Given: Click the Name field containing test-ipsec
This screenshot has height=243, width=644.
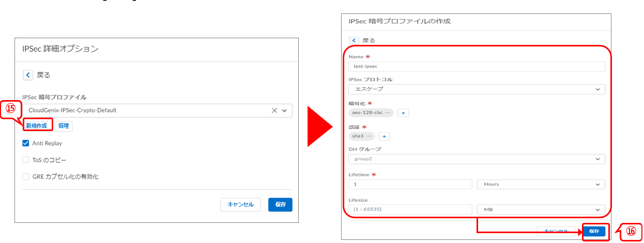Looking at the screenshot, I should coord(477,67).
